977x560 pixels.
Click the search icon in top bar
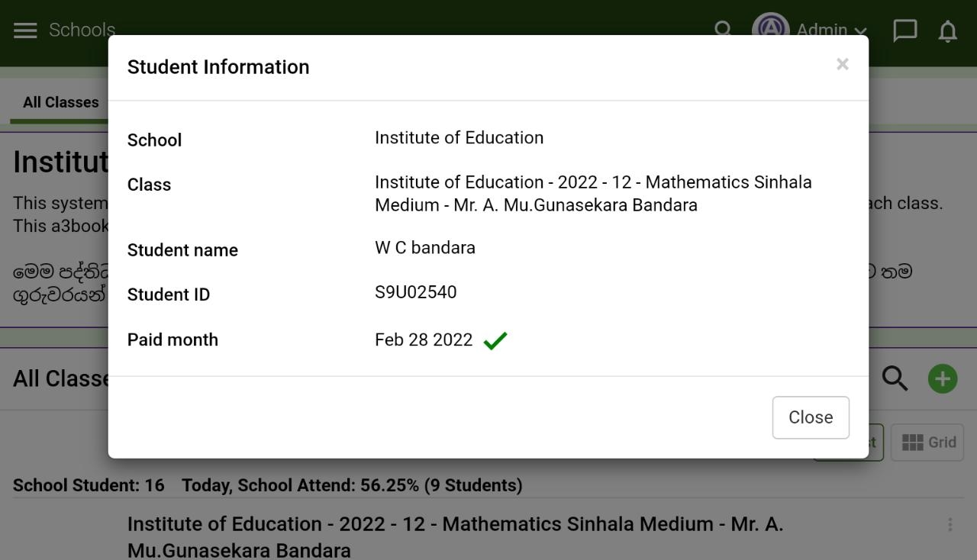pyautogui.click(x=723, y=29)
